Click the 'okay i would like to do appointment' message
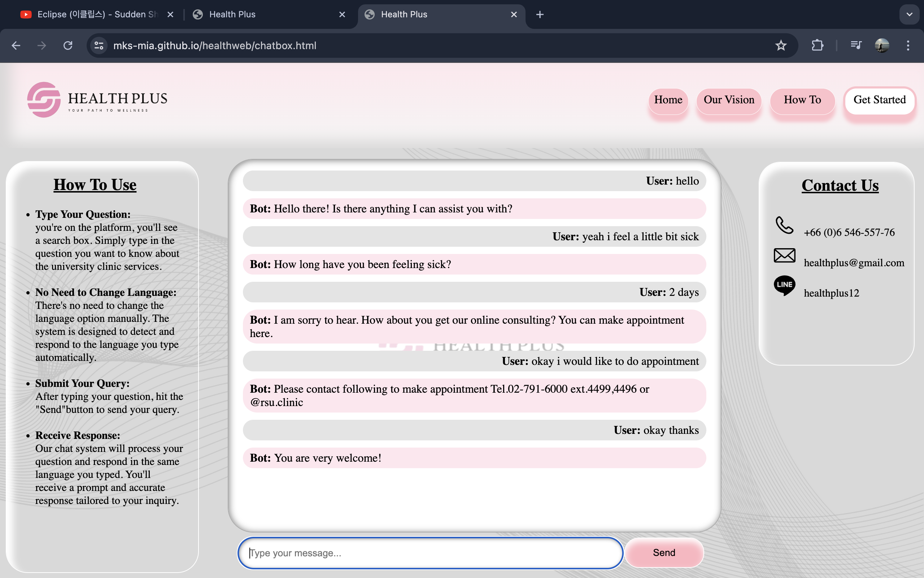 pyautogui.click(x=474, y=361)
